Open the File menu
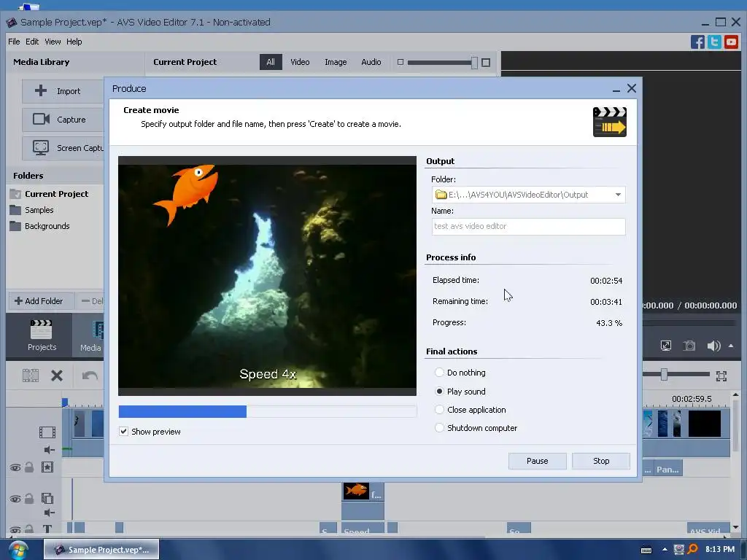This screenshot has width=747, height=560. tap(14, 42)
